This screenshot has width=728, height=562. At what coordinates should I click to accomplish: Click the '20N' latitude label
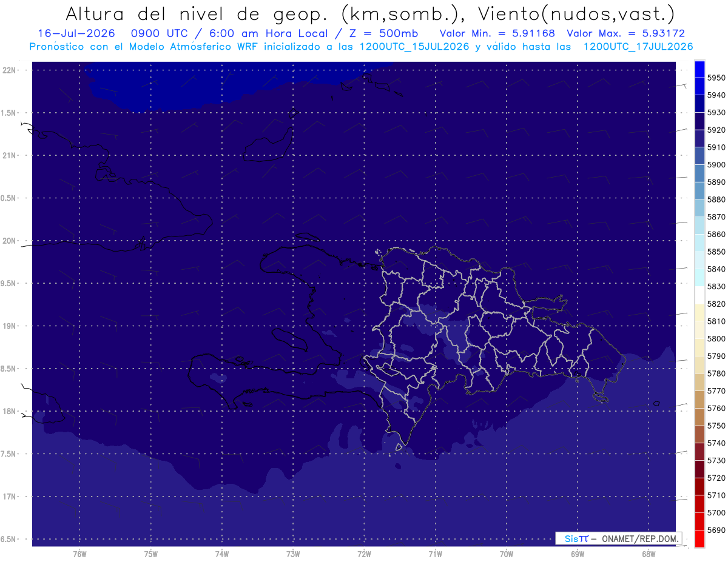point(10,241)
